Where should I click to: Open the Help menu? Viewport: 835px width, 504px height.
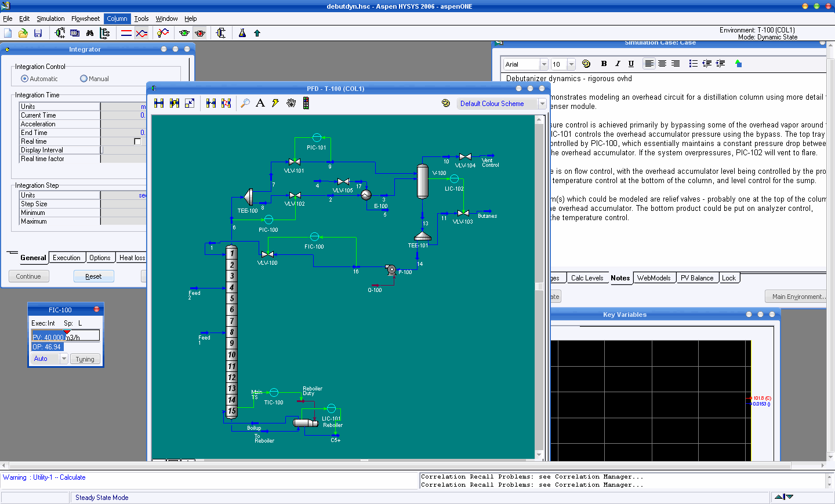191,19
